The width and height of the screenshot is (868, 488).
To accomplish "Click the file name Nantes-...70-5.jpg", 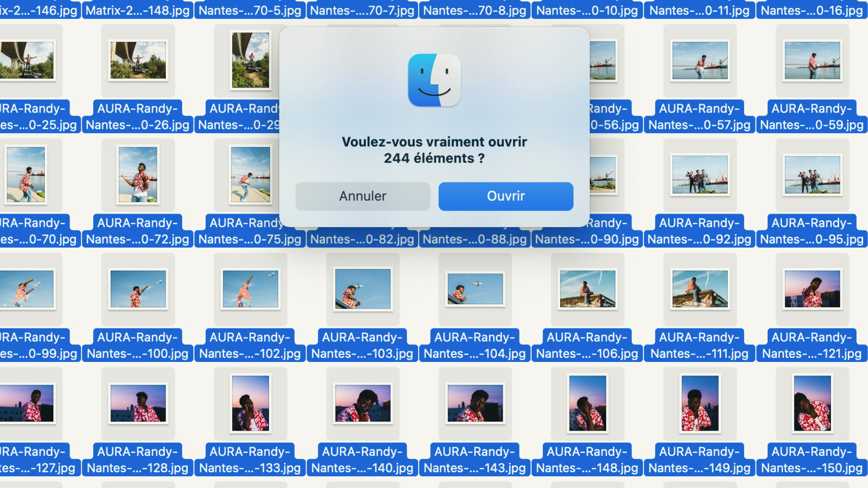I will 250,10.
